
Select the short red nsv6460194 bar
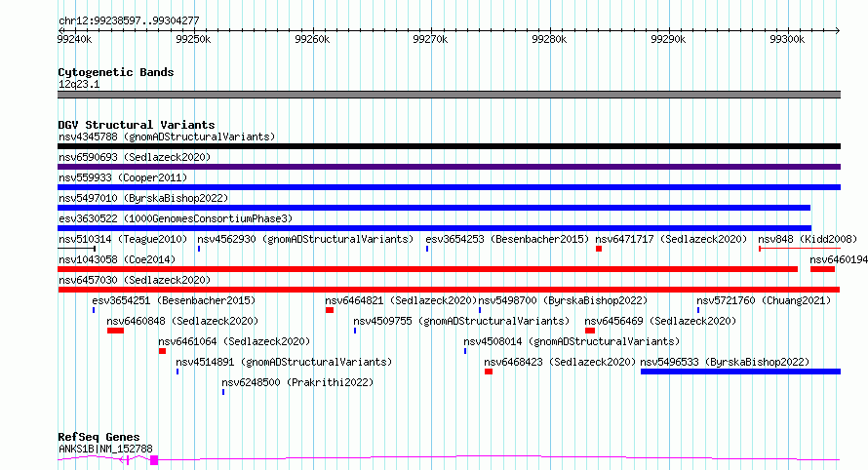(822, 269)
